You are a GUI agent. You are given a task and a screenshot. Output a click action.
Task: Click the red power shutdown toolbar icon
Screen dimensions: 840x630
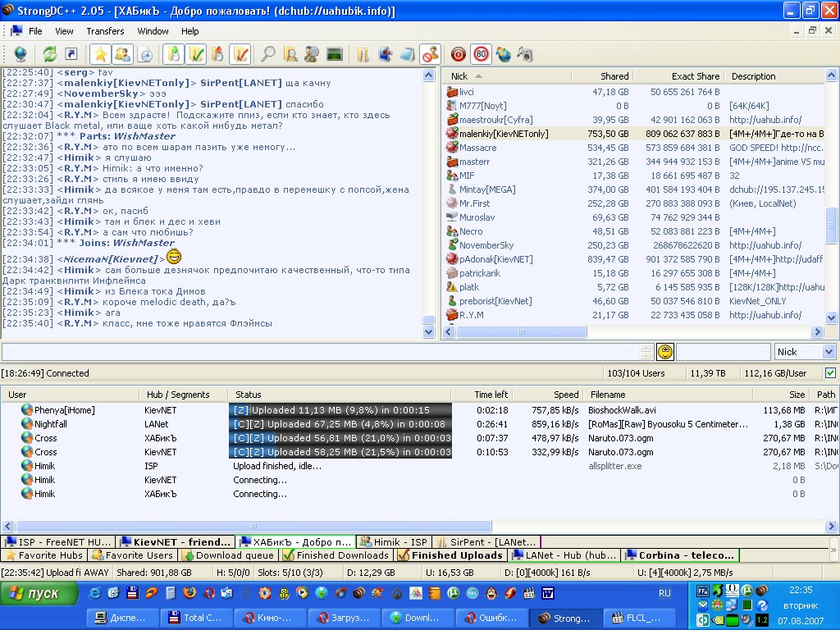[x=459, y=54]
